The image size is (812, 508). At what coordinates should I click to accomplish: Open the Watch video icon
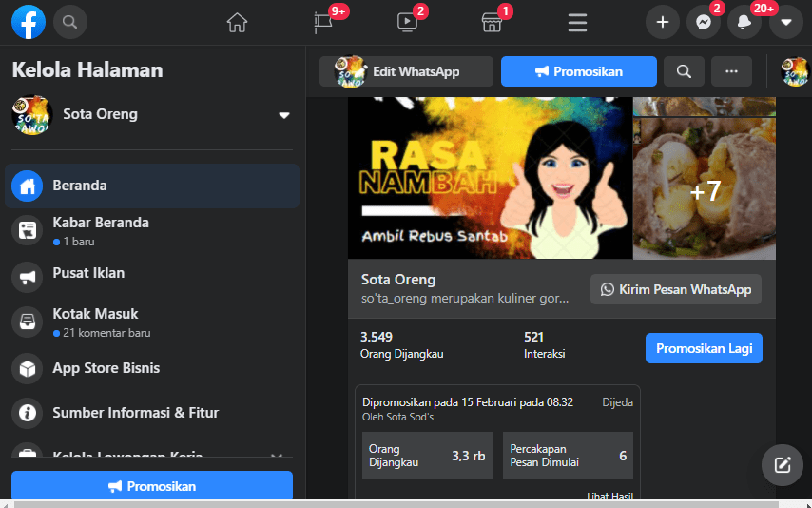(x=407, y=22)
